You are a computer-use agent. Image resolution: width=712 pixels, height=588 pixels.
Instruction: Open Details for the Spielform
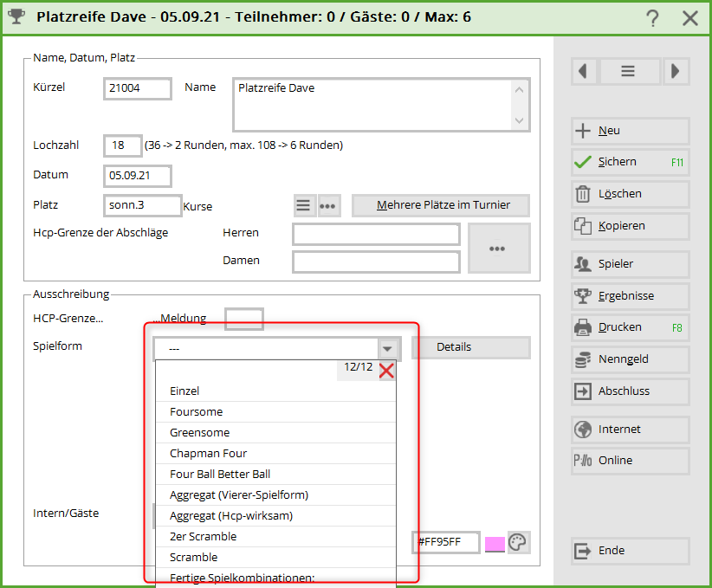click(x=470, y=347)
